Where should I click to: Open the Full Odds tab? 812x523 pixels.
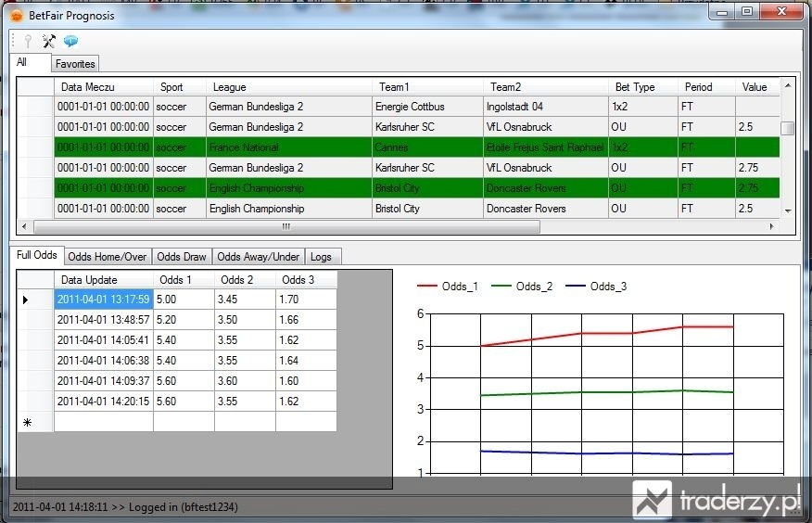click(x=37, y=255)
